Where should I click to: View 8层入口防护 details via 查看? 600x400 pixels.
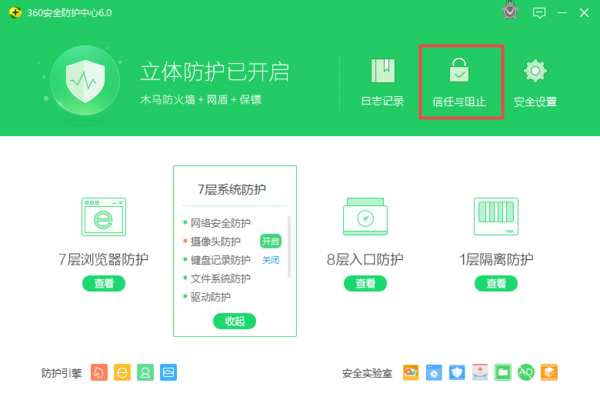(x=365, y=283)
